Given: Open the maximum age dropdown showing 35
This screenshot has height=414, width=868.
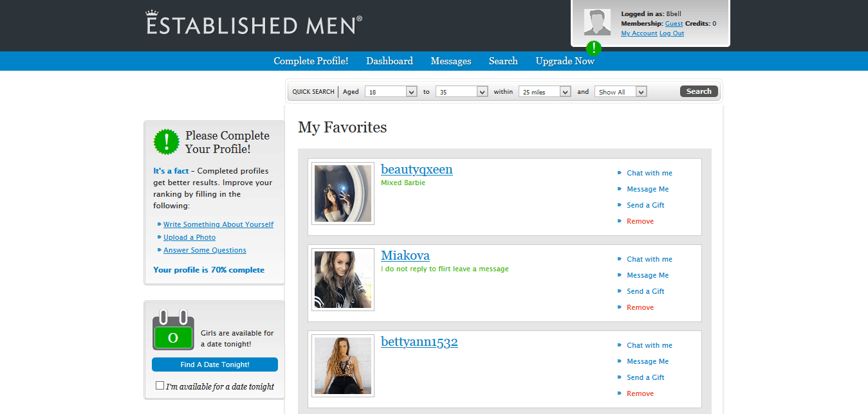Looking at the screenshot, I should point(461,92).
